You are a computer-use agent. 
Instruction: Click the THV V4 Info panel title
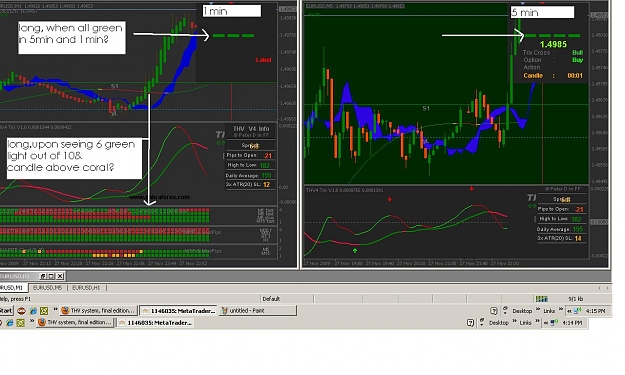251,129
